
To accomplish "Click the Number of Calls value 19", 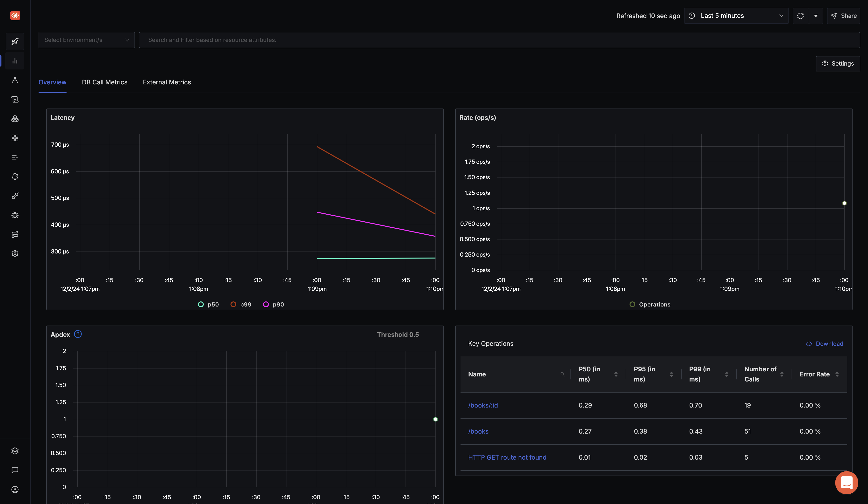I will pos(747,405).
